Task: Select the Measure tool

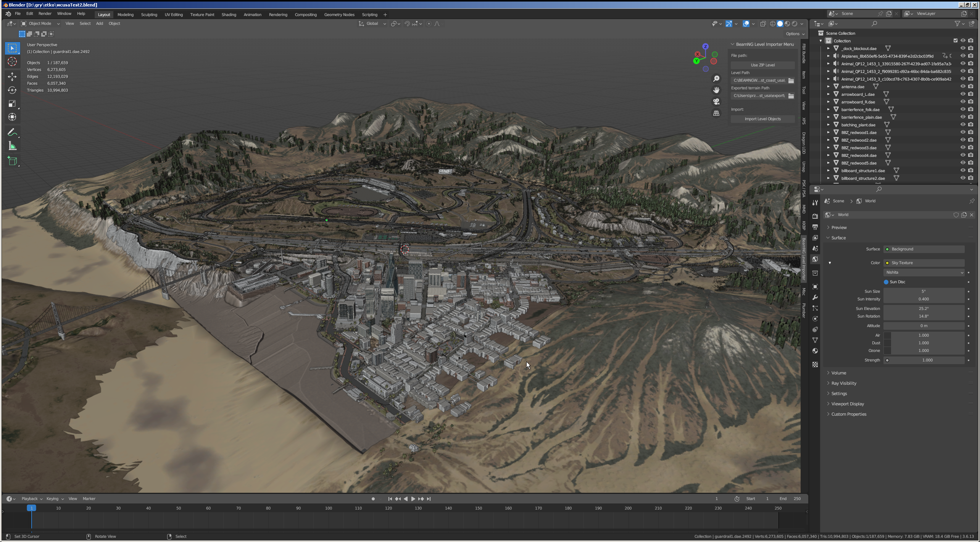Action: [12, 146]
